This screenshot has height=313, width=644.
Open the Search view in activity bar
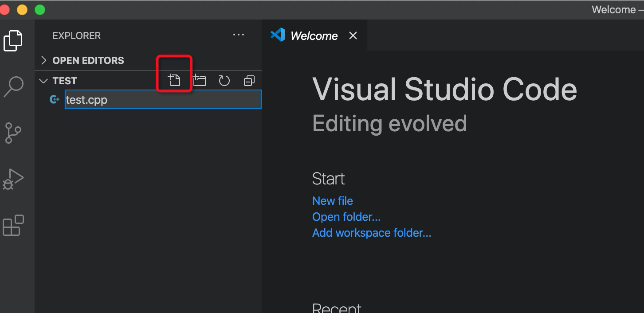point(13,87)
